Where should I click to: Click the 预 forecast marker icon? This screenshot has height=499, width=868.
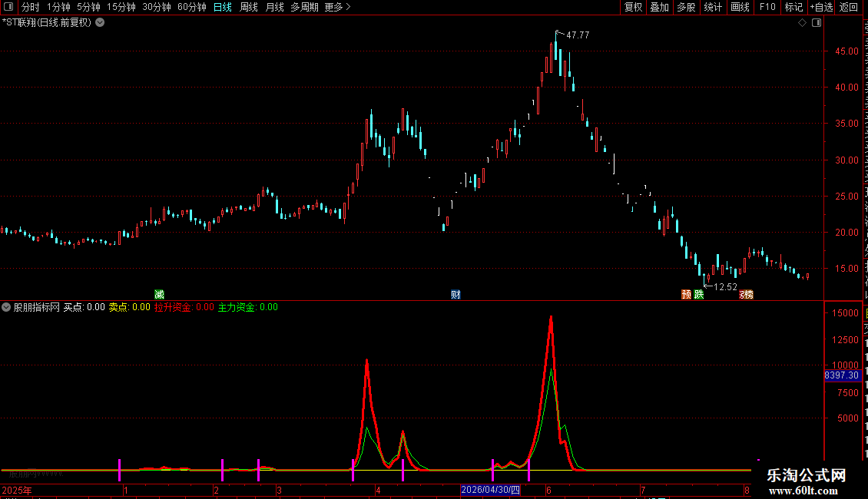[x=687, y=294]
